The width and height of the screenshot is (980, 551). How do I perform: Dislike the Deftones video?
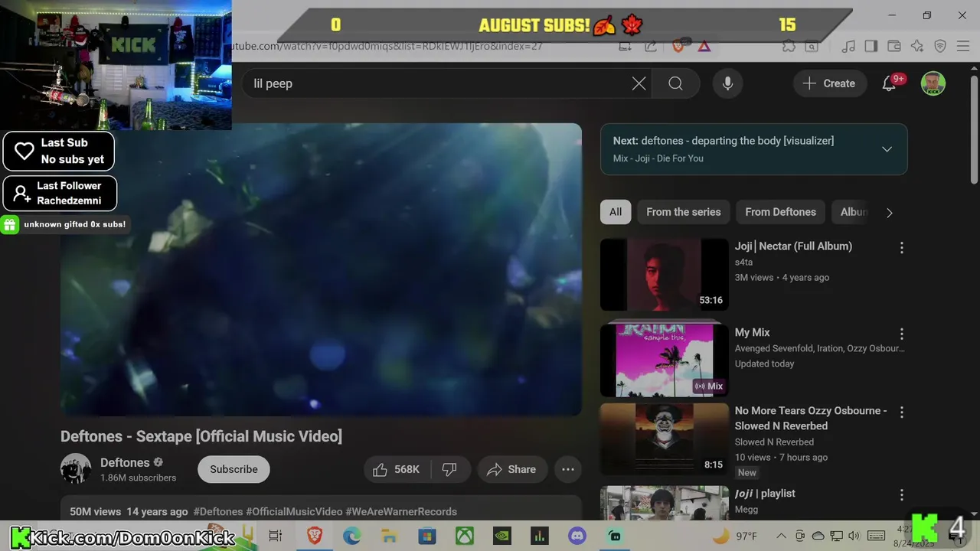click(449, 469)
